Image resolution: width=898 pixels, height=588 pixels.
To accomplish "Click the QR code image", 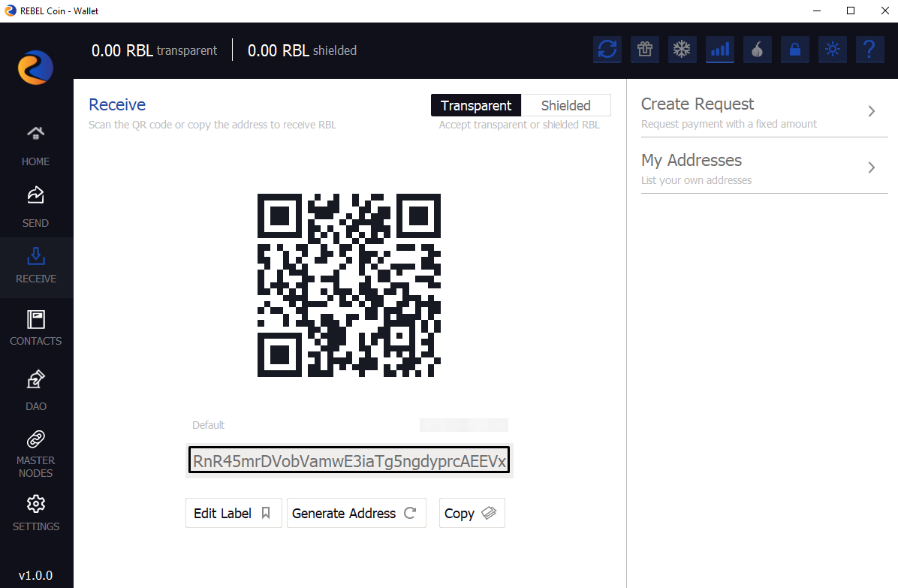I will coord(349,285).
